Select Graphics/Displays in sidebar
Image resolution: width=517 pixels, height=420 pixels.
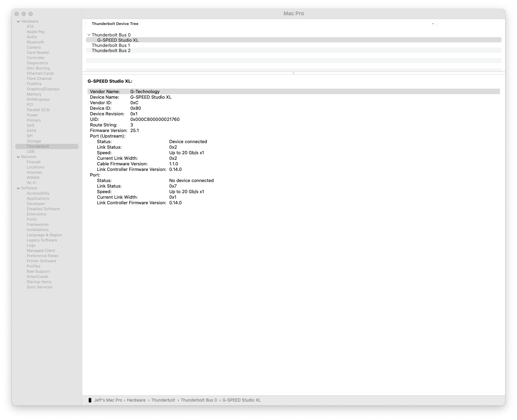[x=43, y=89]
